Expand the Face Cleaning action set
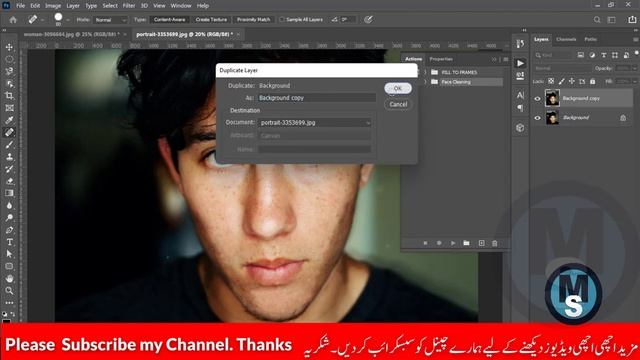640x360 pixels. click(425, 82)
